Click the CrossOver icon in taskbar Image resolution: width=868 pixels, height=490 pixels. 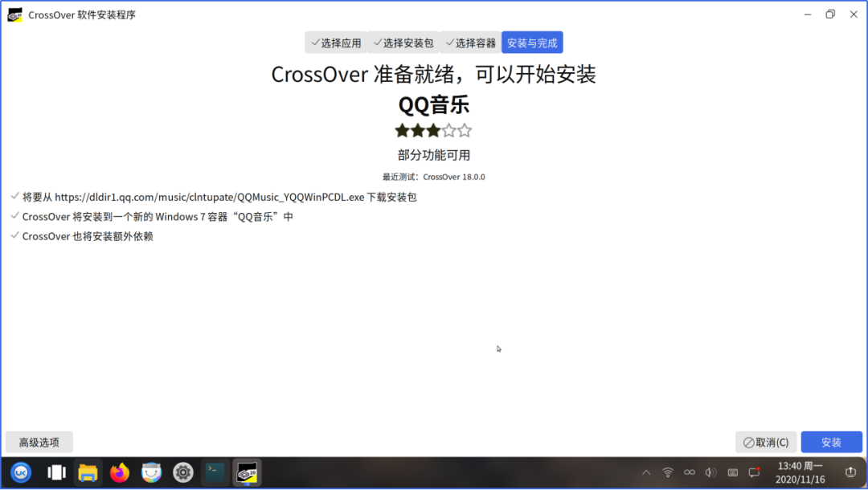point(247,472)
